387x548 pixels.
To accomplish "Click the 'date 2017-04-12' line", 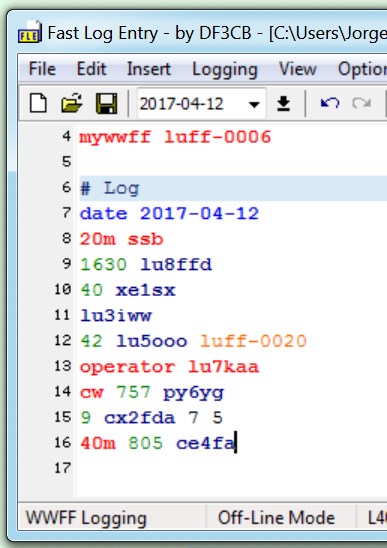I will pyautogui.click(x=169, y=214).
